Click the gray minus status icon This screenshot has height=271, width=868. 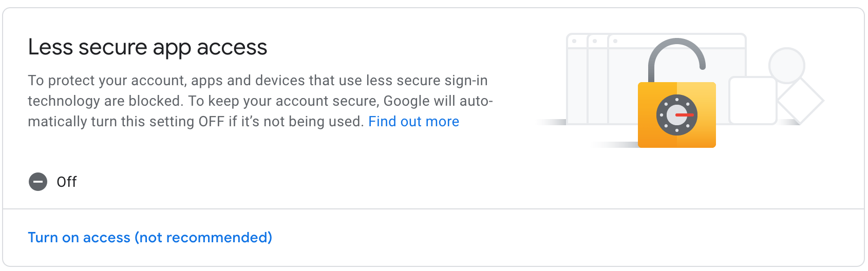click(x=38, y=182)
